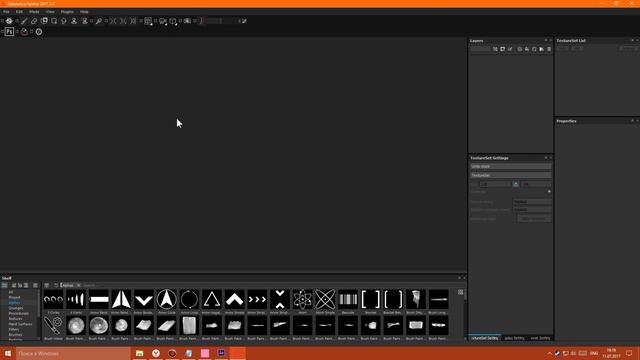Select the Atom alpha thumbnail
Screen dimensions: 640x360
tap(302, 300)
